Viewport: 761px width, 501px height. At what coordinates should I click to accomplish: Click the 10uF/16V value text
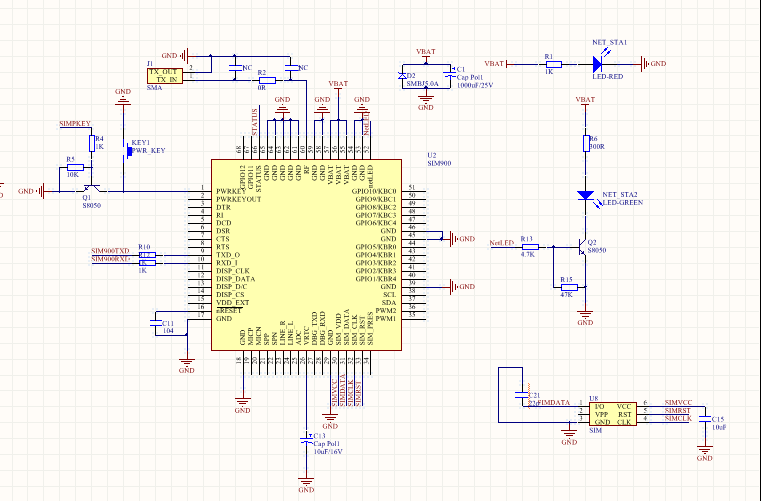tap(328, 451)
